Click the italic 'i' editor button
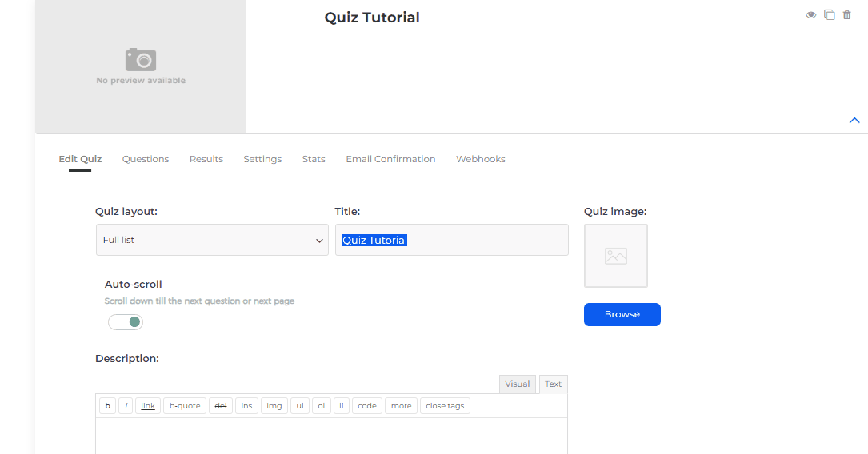Image resolution: width=868 pixels, height=454 pixels. tap(126, 406)
